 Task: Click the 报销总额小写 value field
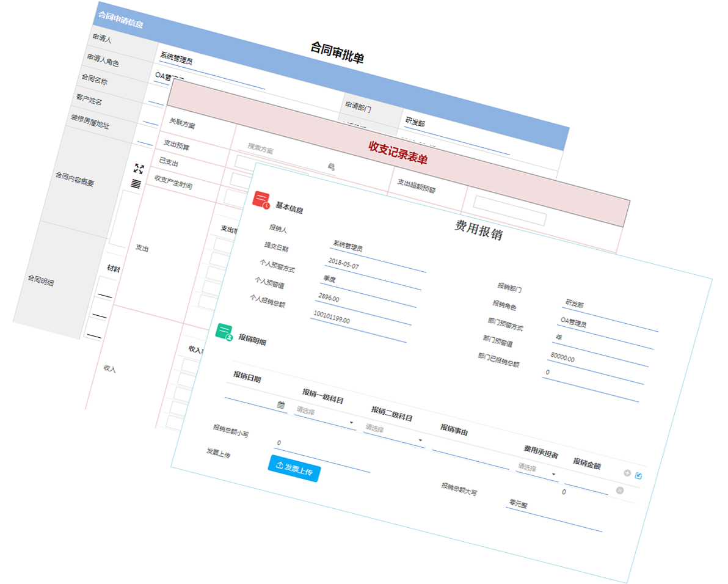[x=322, y=454]
